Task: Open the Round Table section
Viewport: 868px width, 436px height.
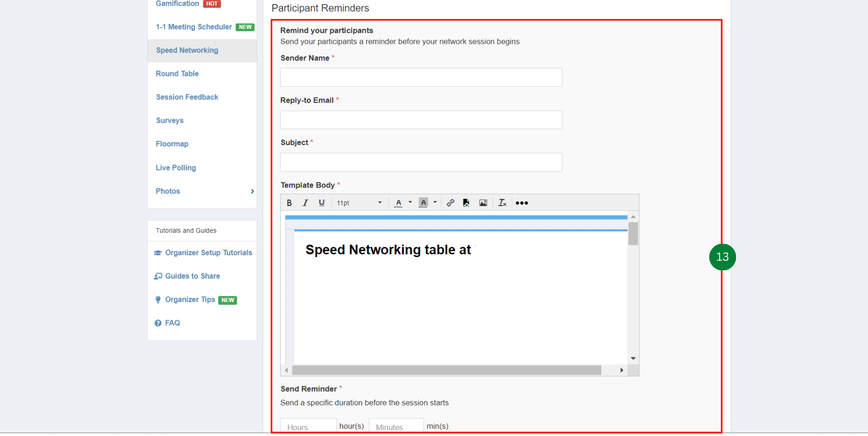Action: pyautogui.click(x=177, y=74)
